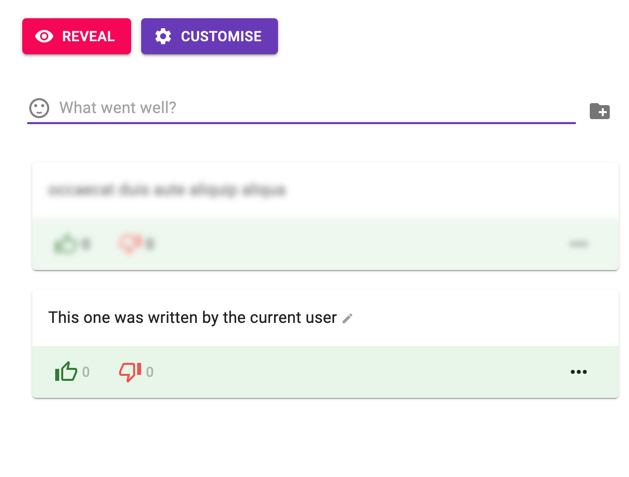Open the blurred post's three-dot menu

tap(578, 244)
